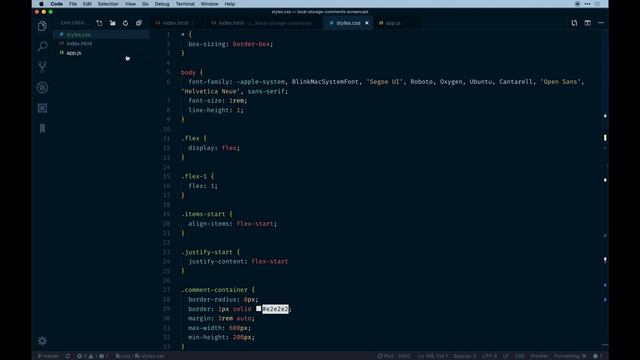The image size is (640, 360).
Task: Open the Go menu
Action: pos(145,4)
